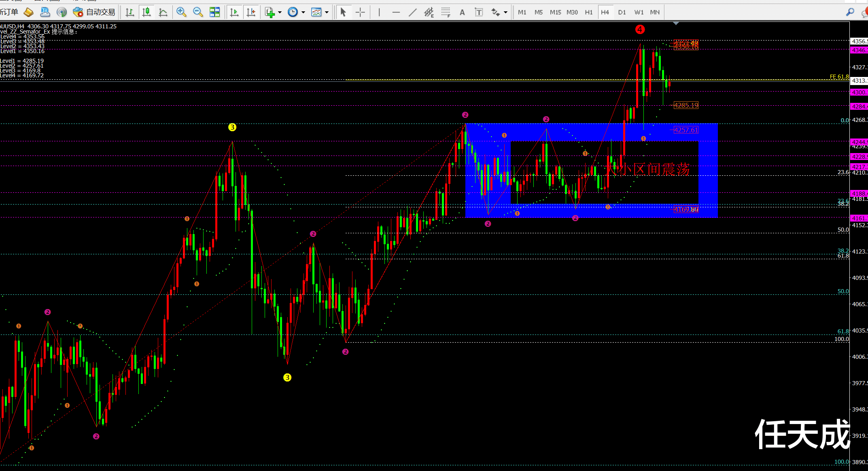
Task: Switch chart to bar chart mode
Action: (x=130, y=12)
